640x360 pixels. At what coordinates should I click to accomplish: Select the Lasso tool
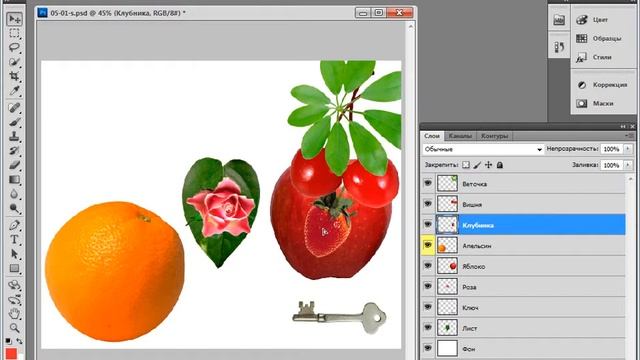coord(14,47)
